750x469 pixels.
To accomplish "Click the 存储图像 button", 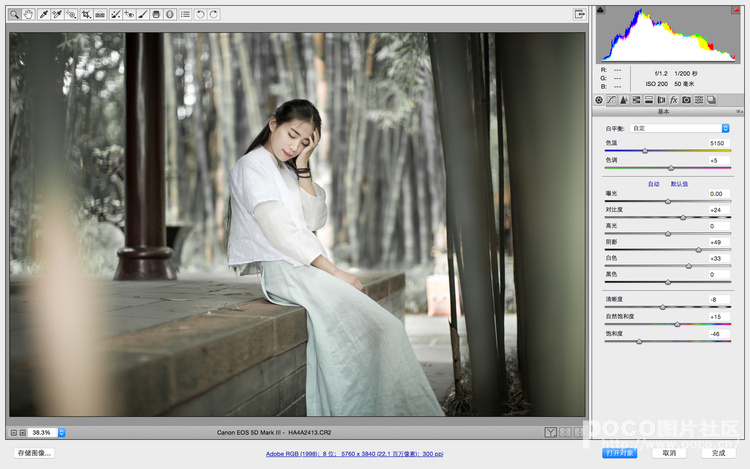I will click(x=33, y=453).
